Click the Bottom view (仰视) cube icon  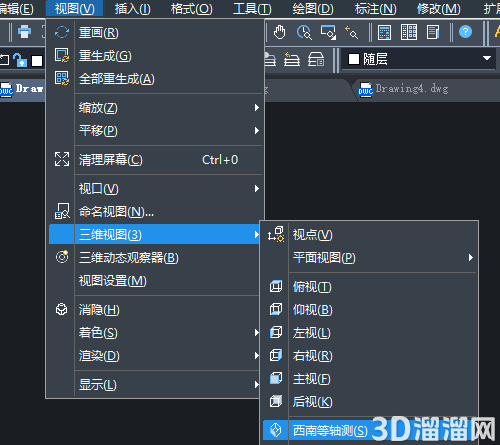pos(276,309)
